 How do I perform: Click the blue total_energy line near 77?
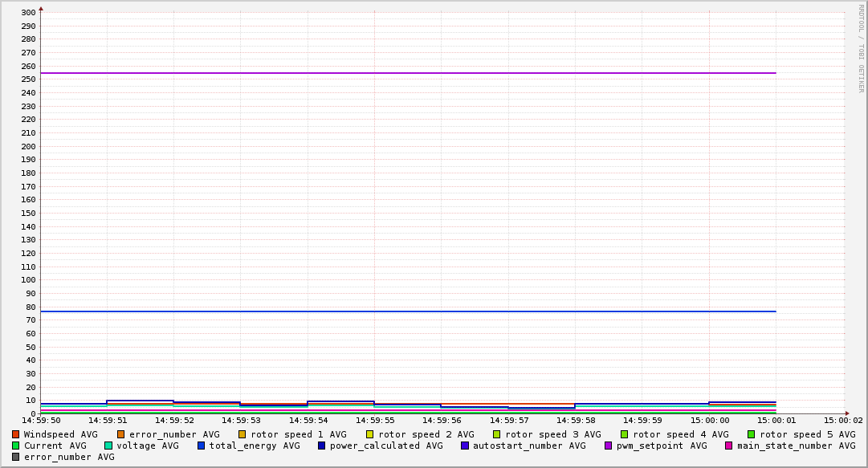[x=408, y=311]
